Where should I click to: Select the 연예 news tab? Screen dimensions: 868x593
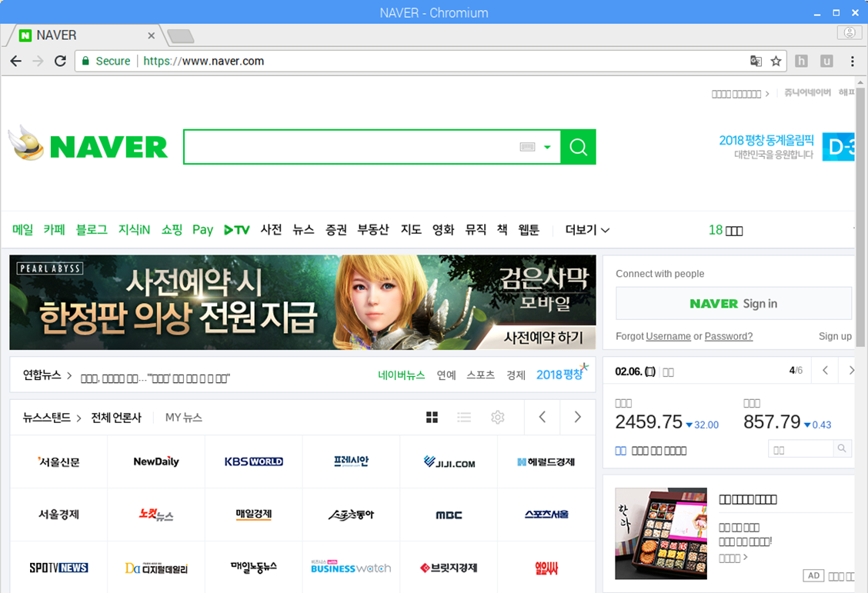coord(446,375)
